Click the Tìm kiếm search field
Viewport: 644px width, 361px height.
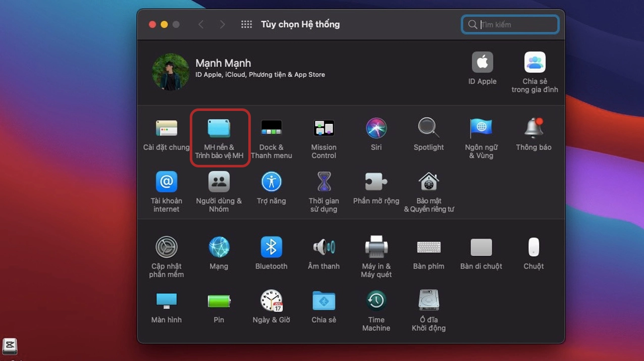tap(510, 24)
